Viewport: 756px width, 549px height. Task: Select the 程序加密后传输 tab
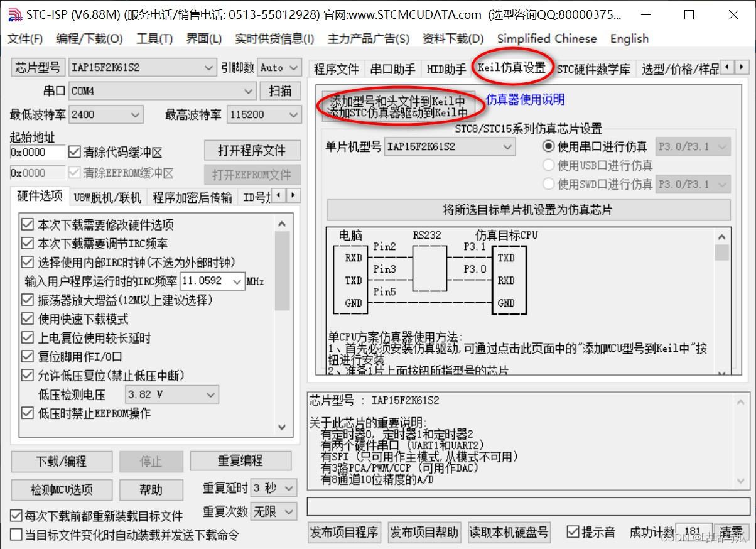pyautogui.click(x=192, y=197)
